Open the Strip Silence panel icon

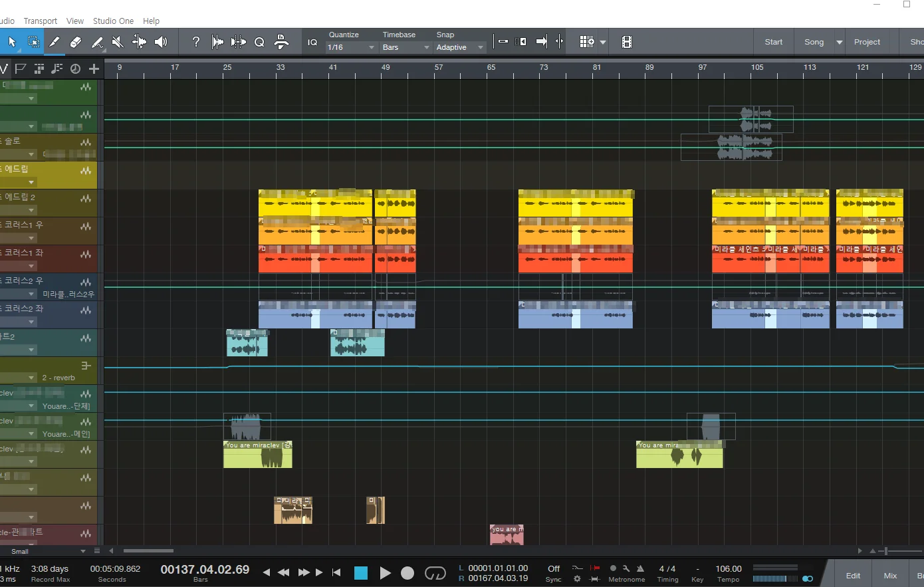coord(217,42)
